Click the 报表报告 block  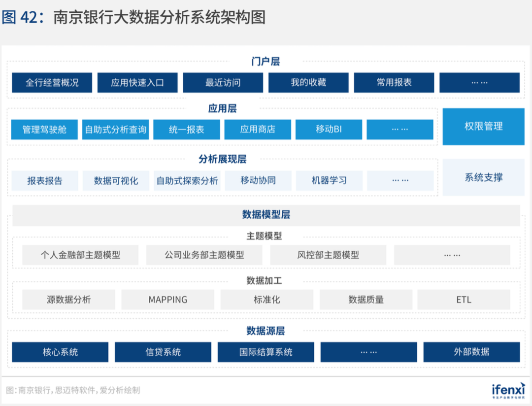click(45, 181)
